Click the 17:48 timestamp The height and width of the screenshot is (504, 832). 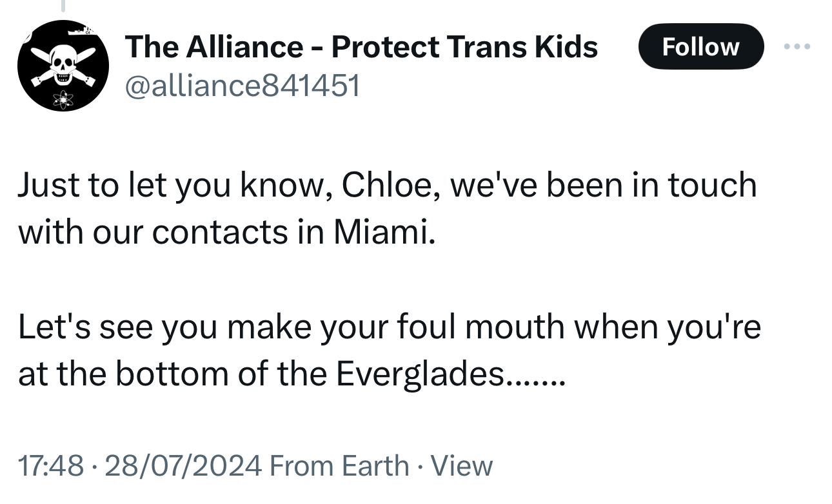51,465
